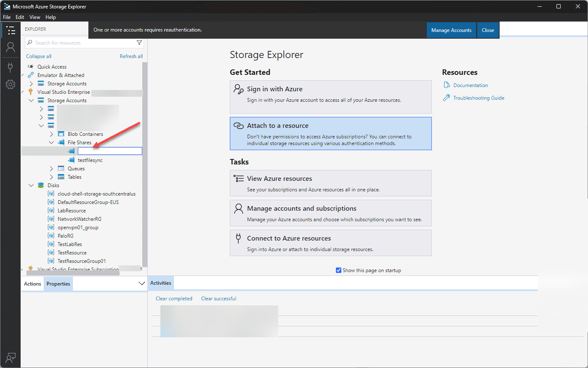Image resolution: width=588 pixels, height=368 pixels.
Task: Click the PaloRG resource group icon
Action: [x=51, y=236]
